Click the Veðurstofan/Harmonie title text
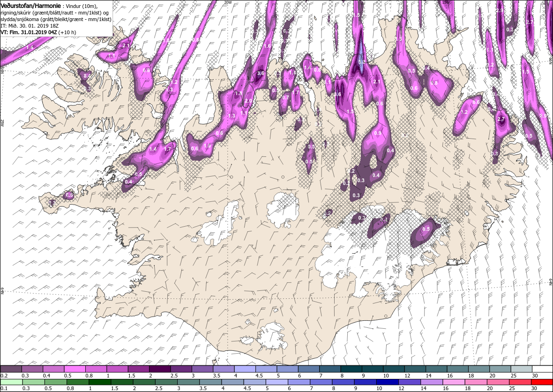 coord(30,6)
